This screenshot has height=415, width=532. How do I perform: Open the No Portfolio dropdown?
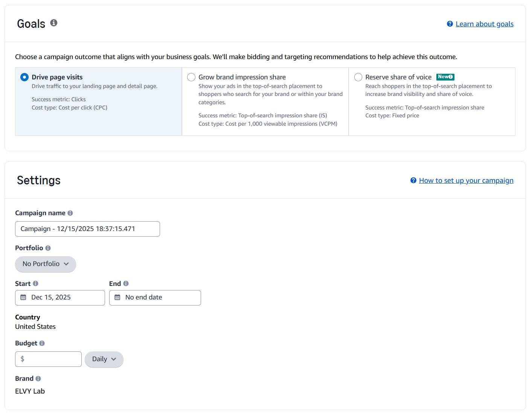coord(45,264)
